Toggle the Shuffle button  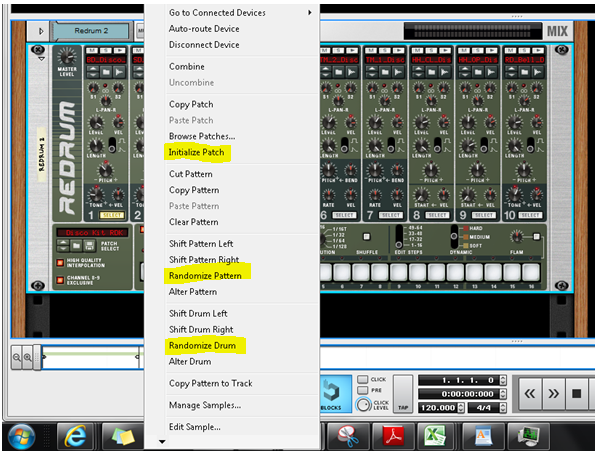366,237
